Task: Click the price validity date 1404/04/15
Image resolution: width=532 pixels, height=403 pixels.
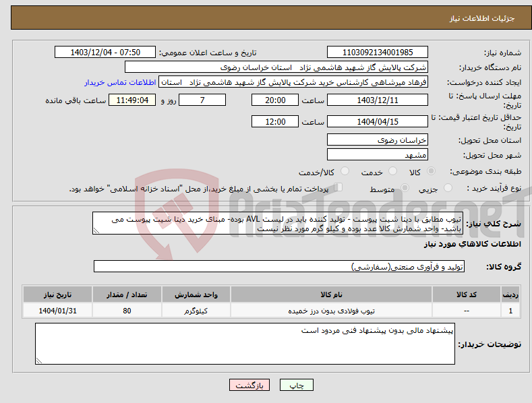Action: point(378,121)
